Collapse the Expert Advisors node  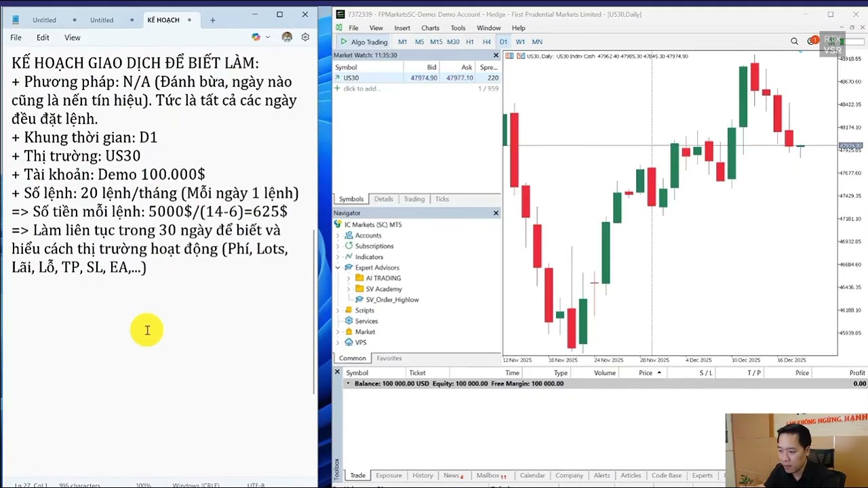(338, 268)
